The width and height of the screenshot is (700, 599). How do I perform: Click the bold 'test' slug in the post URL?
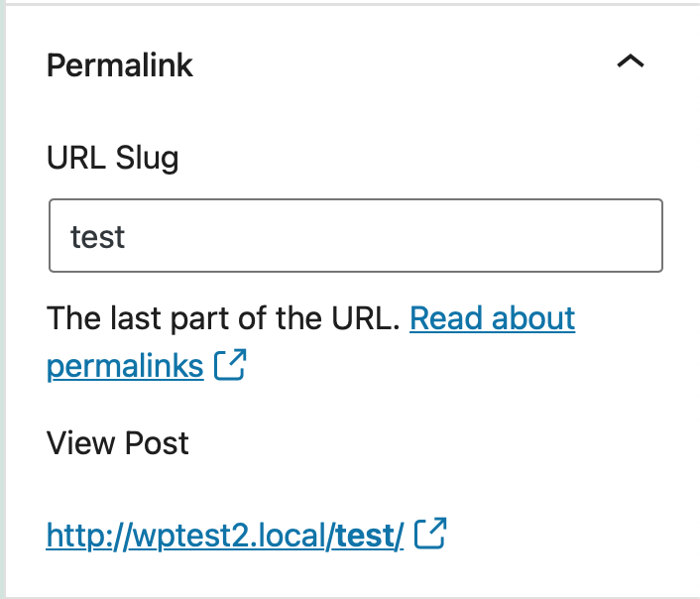[x=365, y=536]
